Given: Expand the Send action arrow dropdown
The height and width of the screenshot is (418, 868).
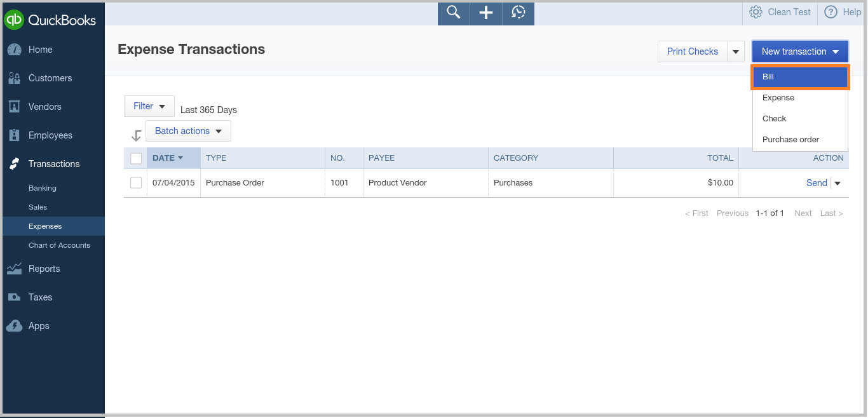Looking at the screenshot, I should pyautogui.click(x=837, y=183).
